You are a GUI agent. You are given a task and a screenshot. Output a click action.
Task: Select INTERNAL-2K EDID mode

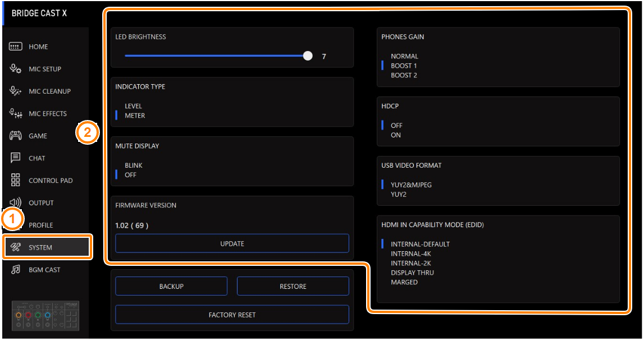coord(411,263)
